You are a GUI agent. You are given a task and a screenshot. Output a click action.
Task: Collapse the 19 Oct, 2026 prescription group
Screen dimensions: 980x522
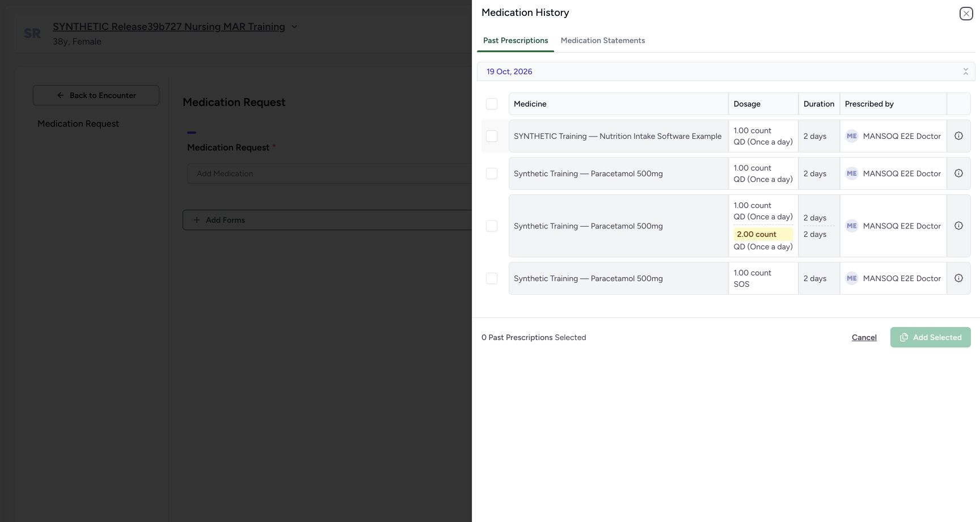pos(965,71)
